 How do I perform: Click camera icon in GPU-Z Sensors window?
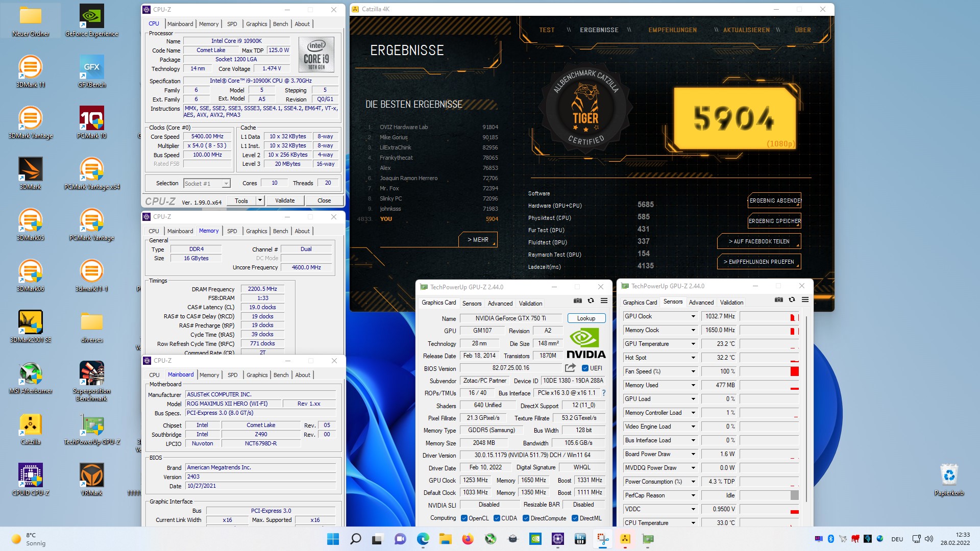click(778, 299)
